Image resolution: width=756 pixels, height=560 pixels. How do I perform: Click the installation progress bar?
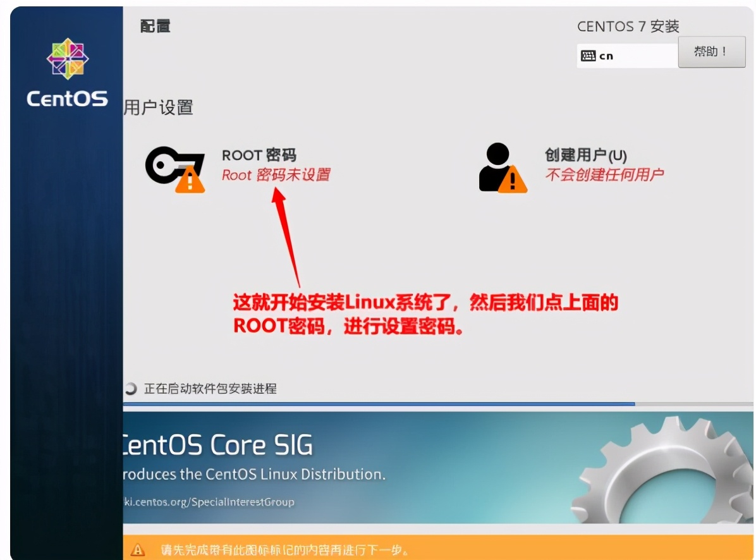[379, 403]
